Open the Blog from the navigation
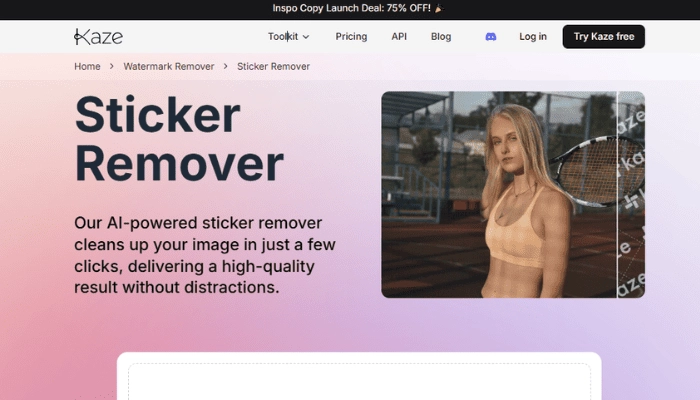Viewport: 700px width, 400px height. pos(441,37)
